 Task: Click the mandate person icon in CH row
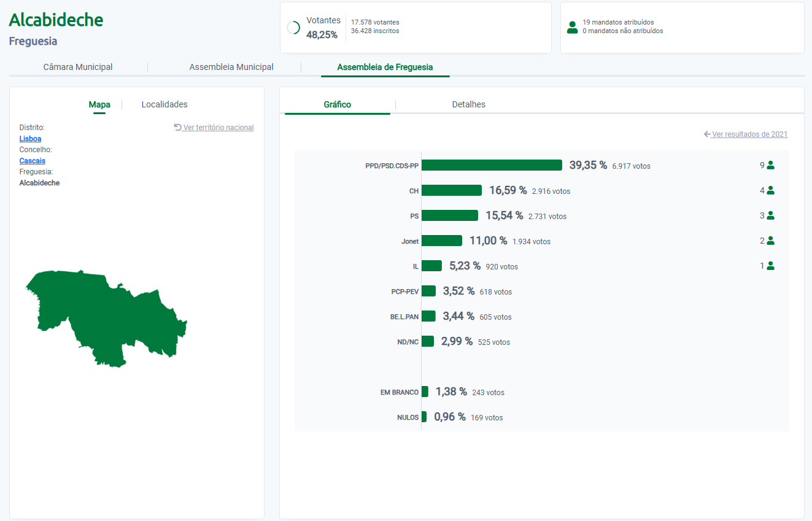pyautogui.click(x=770, y=190)
